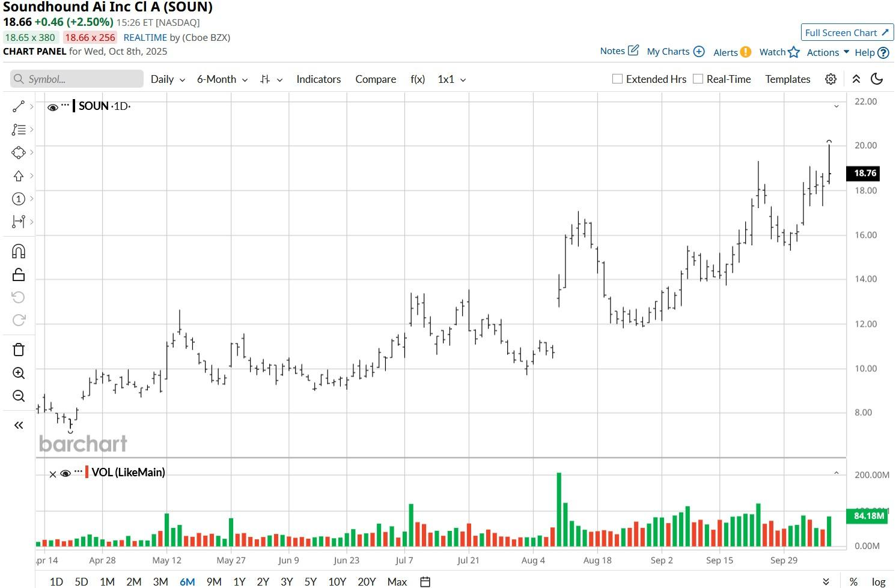Zoom in using the magnifier plus icon
This screenshot has width=896, height=588.
coord(19,373)
